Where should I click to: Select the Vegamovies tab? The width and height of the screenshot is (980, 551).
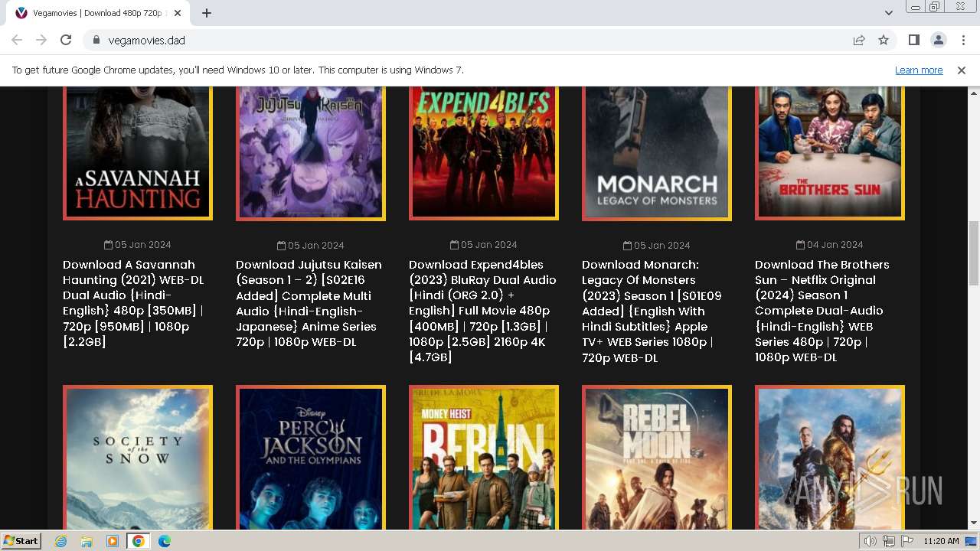98,13
